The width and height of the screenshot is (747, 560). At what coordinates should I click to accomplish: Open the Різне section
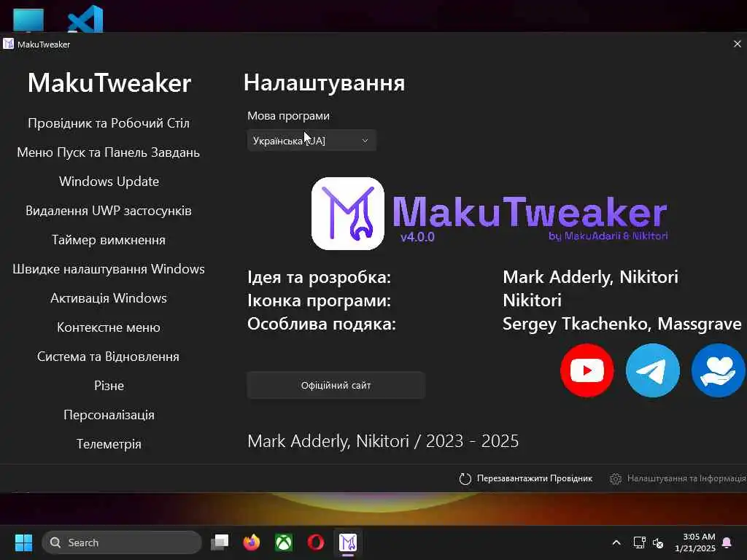tap(109, 386)
